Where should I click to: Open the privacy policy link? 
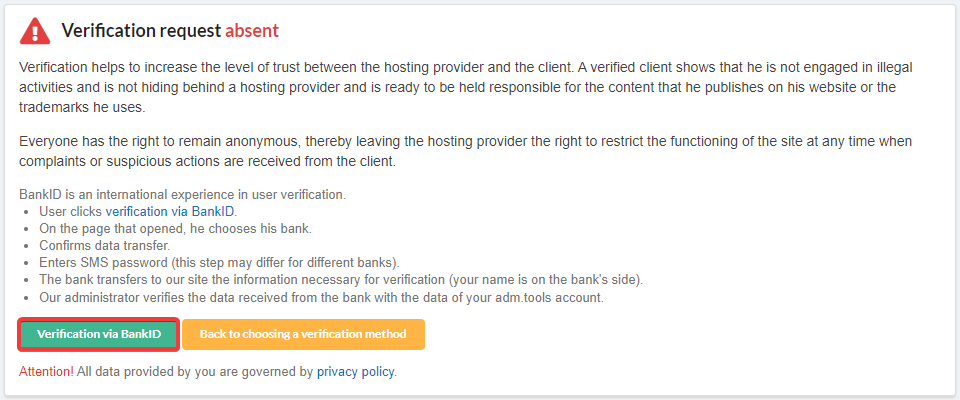(x=356, y=372)
